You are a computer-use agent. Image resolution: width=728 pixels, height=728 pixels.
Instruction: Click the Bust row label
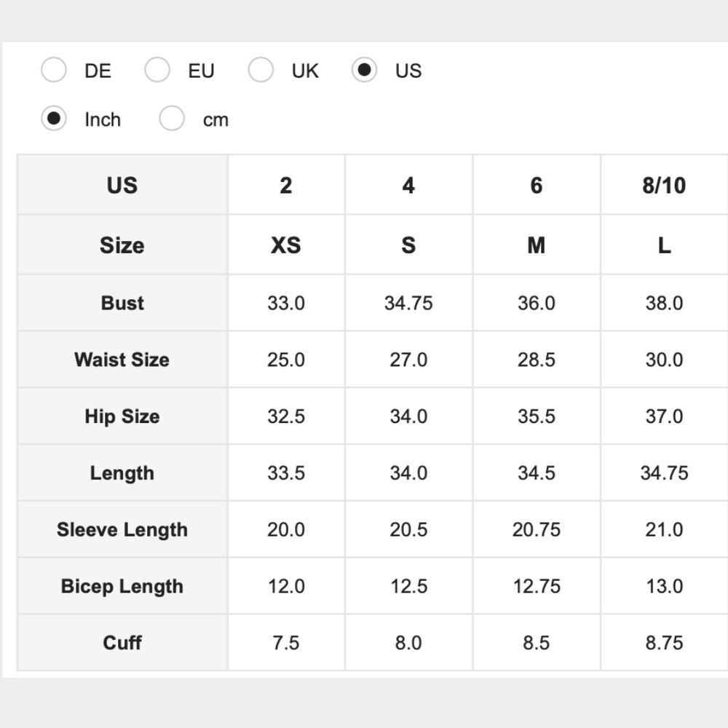coord(122,303)
